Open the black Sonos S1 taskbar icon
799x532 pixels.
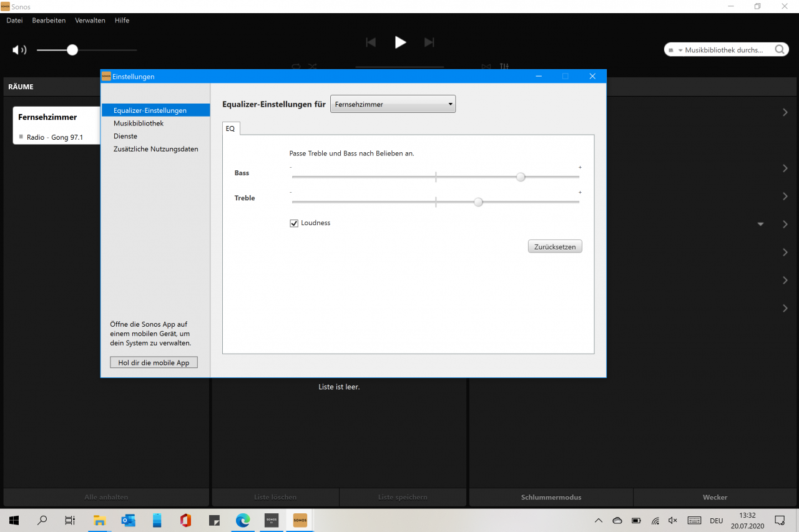[x=272, y=520]
